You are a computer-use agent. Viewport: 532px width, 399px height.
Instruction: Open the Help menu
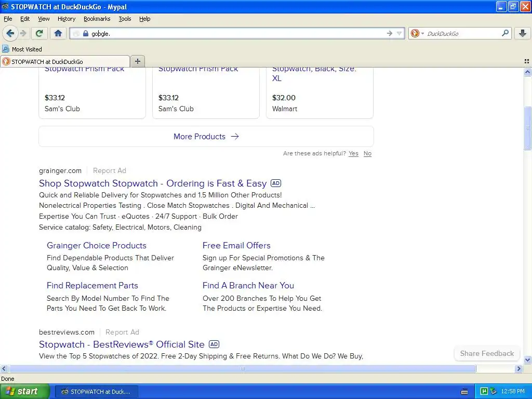pos(144,19)
